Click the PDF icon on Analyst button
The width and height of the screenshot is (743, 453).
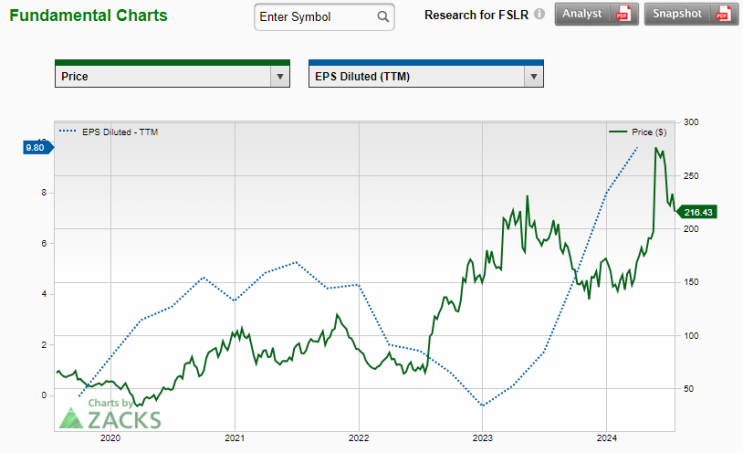pyautogui.click(x=624, y=14)
